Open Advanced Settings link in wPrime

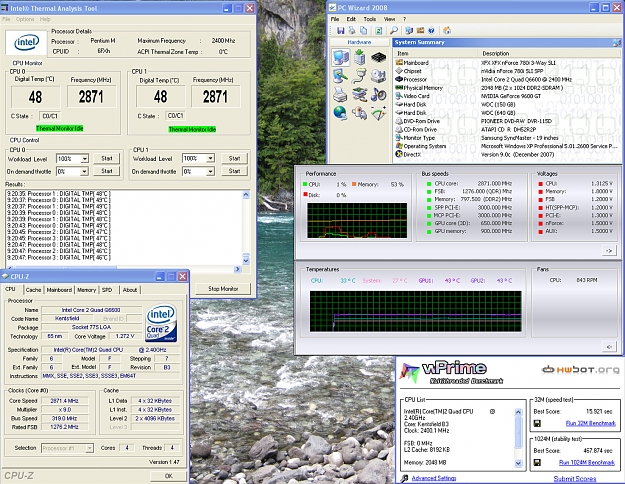(434, 478)
